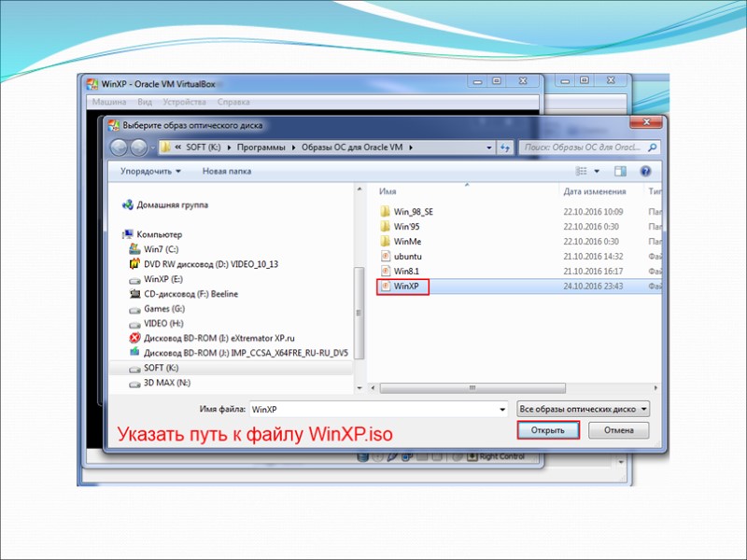
Task: Click the 22.10.2016 10:09 date cell
Action: click(593, 212)
